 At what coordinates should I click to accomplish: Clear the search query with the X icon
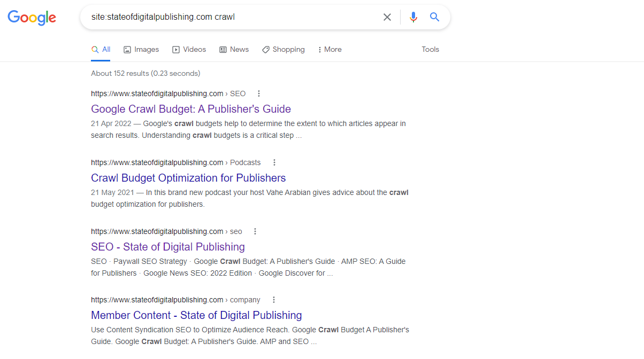[387, 17]
